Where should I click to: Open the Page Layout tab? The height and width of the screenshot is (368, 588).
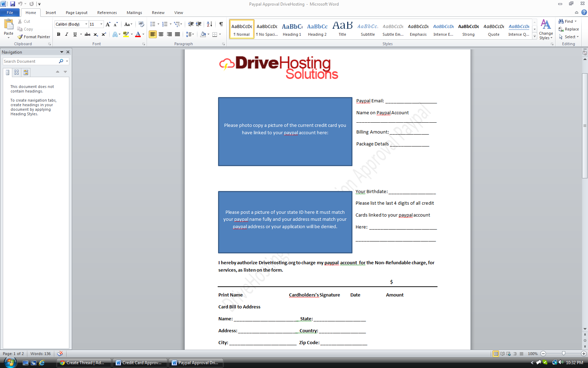coord(77,13)
